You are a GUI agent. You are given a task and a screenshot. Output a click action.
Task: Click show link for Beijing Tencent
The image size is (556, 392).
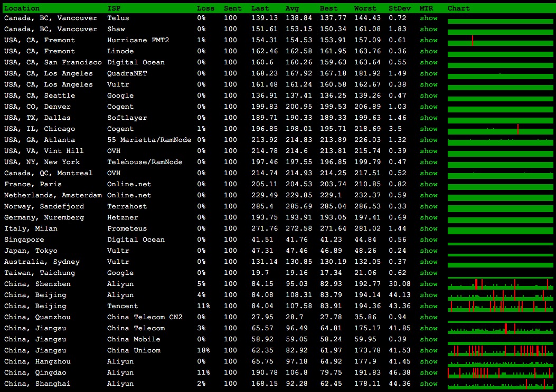[x=428, y=306]
